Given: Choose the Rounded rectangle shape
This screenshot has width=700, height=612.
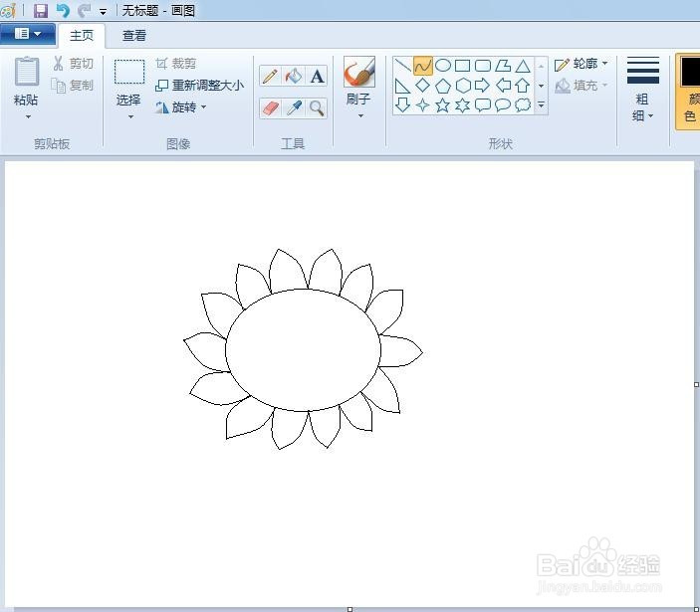Looking at the screenshot, I should [x=483, y=66].
